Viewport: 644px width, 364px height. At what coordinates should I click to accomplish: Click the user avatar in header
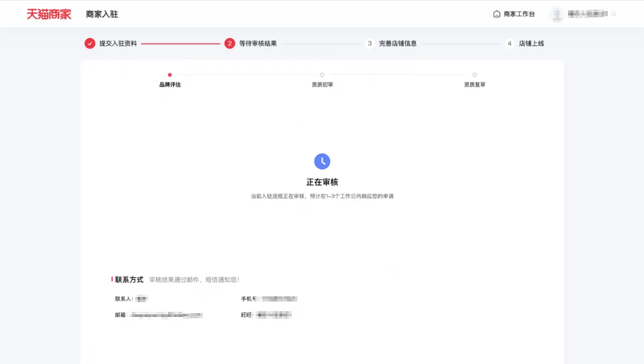[556, 14]
